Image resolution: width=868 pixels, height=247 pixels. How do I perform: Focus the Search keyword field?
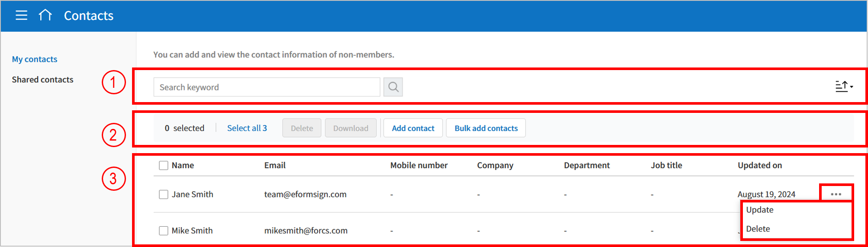267,87
